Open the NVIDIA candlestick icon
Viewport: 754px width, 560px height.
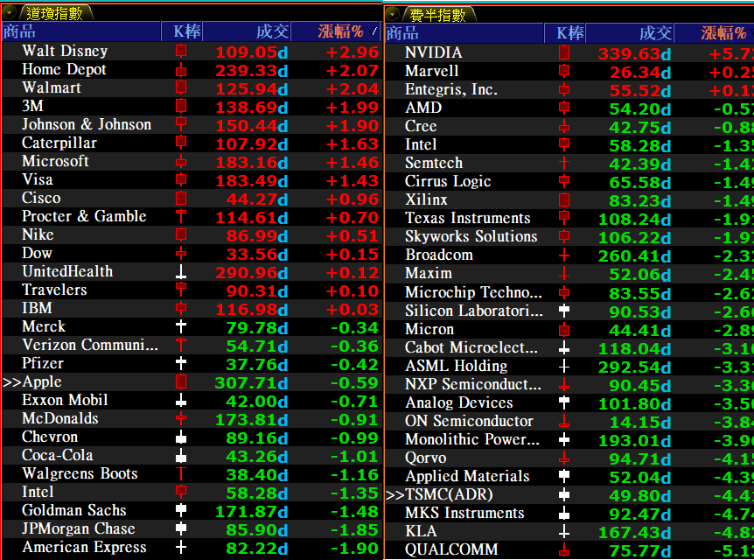point(564,52)
